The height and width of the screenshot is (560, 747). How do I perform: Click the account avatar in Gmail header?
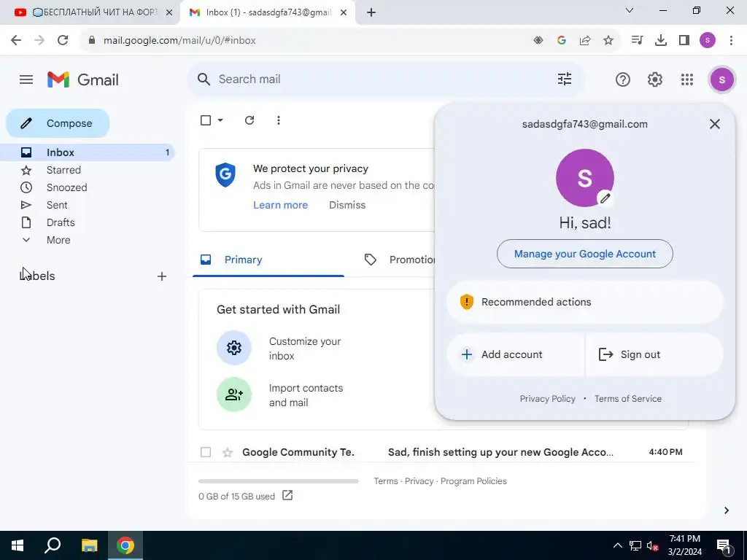click(721, 79)
